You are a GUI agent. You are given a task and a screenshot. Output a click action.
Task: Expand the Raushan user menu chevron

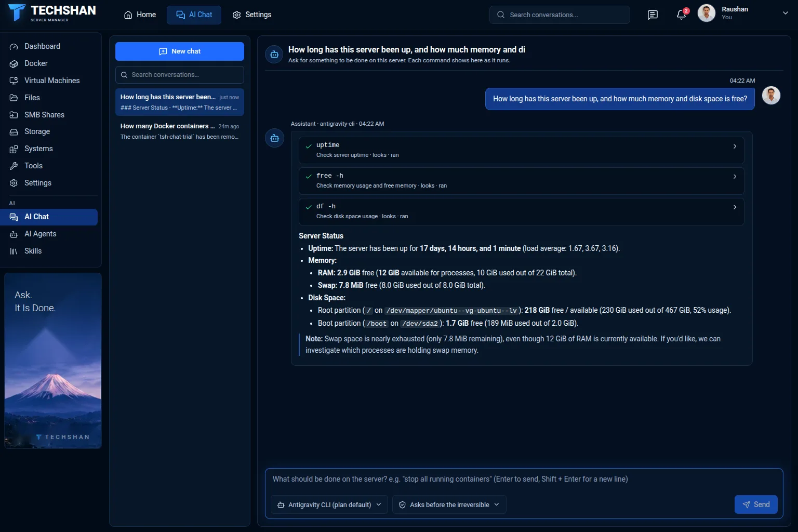[x=785, y=13]
